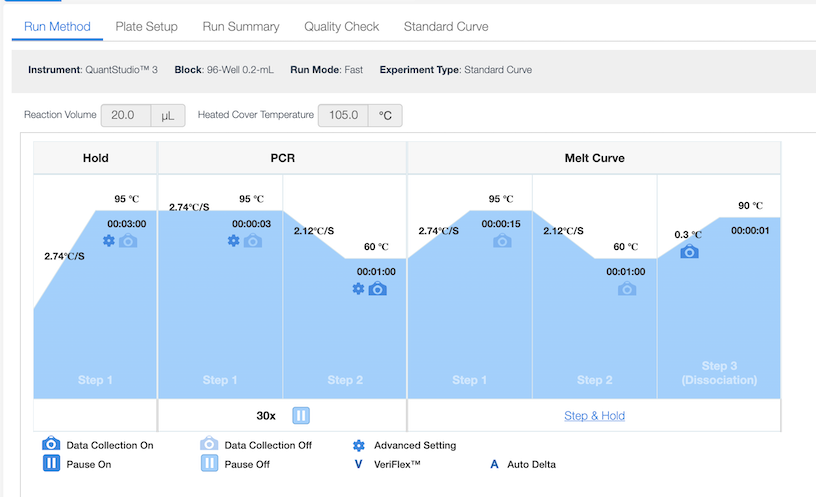
Task: Open advanced settings gear in PCR Step 1
Action: pyautogui.click(x=234, y=241)
